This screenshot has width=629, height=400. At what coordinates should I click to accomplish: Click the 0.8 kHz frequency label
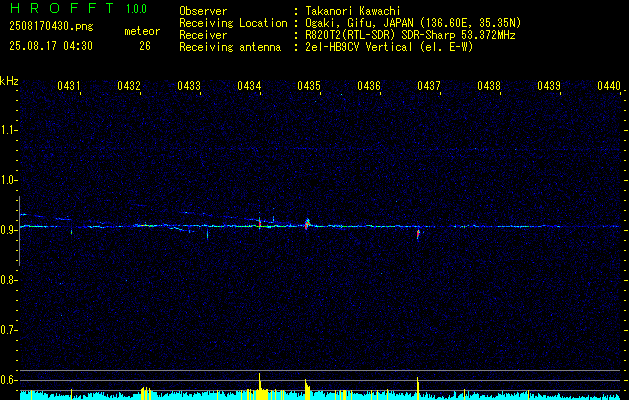8,280
